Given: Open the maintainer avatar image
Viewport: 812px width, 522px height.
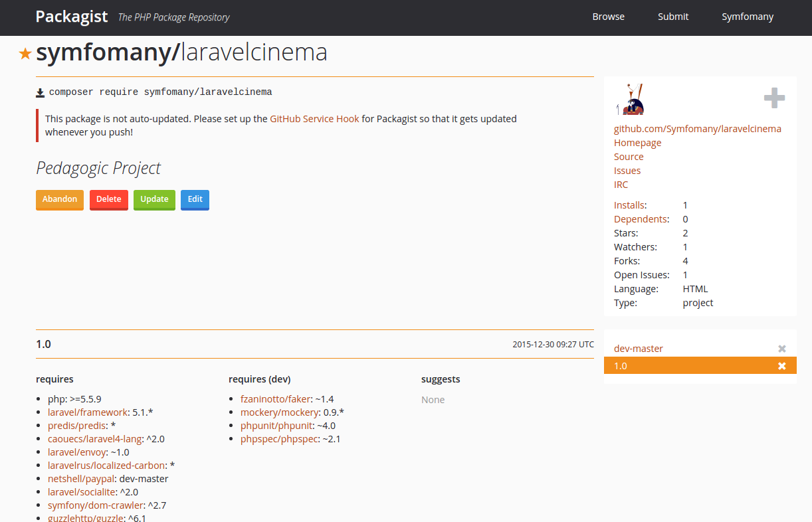Looking at the screenshot, I should 631,100.
